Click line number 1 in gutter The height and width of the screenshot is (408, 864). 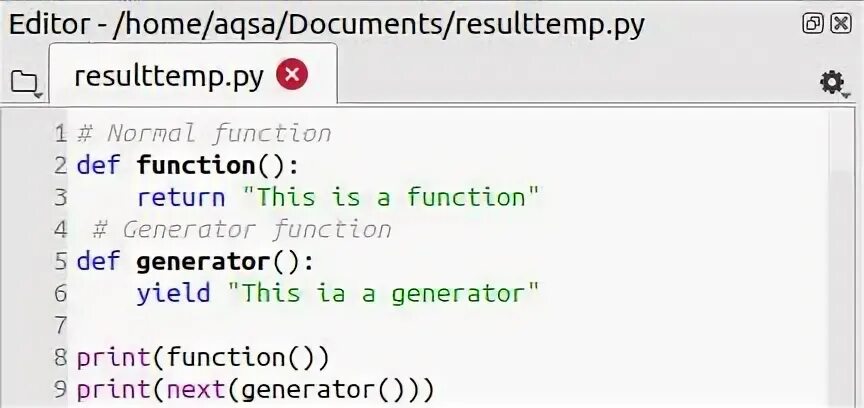[60, 133]
